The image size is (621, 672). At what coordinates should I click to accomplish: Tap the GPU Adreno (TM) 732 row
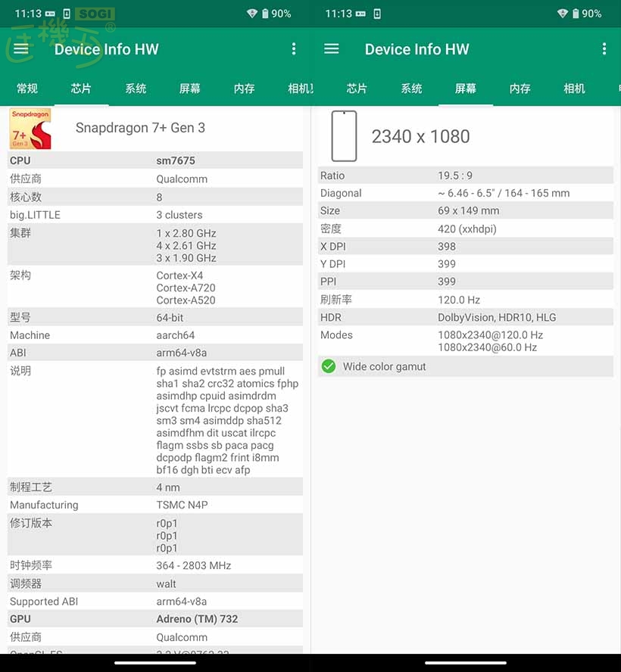[155, 619]
